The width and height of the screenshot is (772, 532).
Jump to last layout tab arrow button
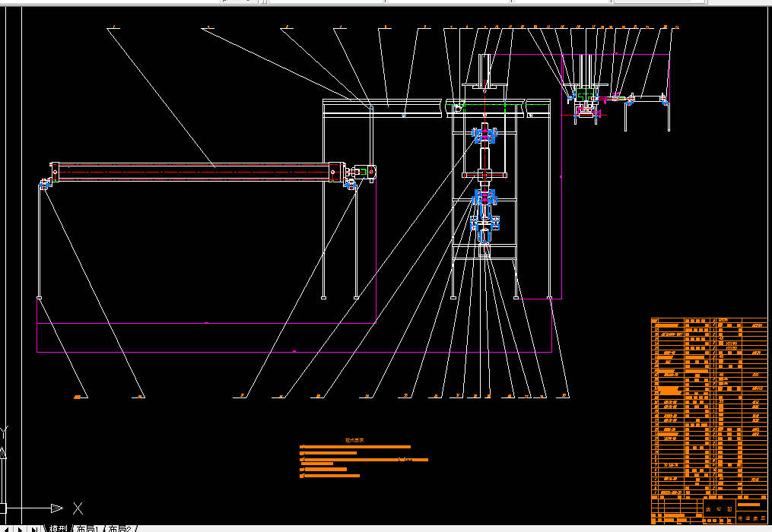tap(34, 529)
